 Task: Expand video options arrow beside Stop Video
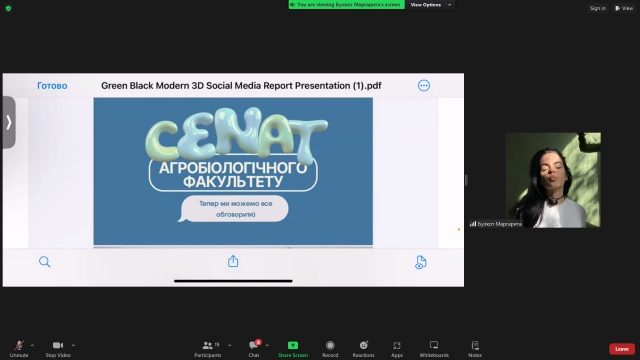tap(73, 345)
